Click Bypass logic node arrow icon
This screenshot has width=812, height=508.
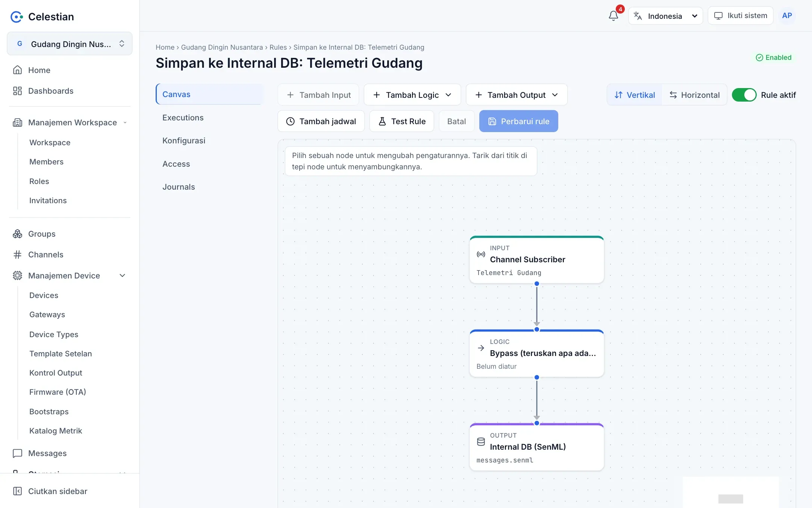coord(481,348)
